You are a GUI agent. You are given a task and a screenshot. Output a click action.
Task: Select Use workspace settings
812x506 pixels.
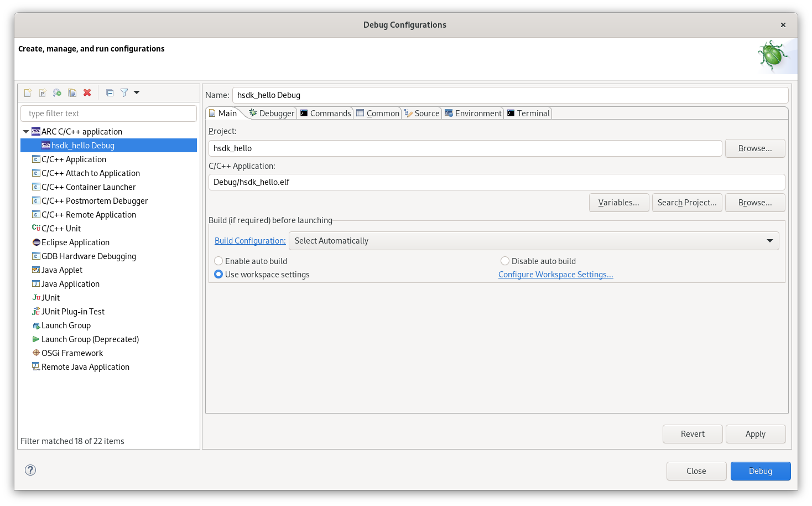click(218, 274)
